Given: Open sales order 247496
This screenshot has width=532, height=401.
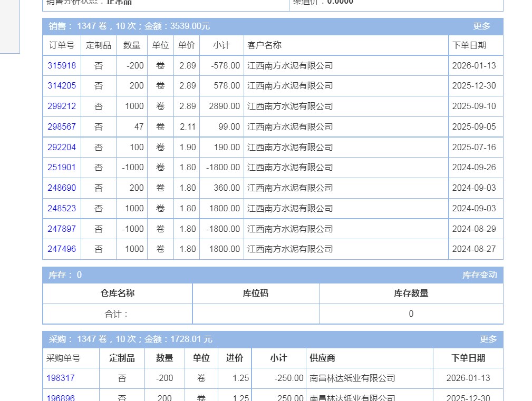Looking at the screenshot, I should pyautogui.click(x=62, y=249).
